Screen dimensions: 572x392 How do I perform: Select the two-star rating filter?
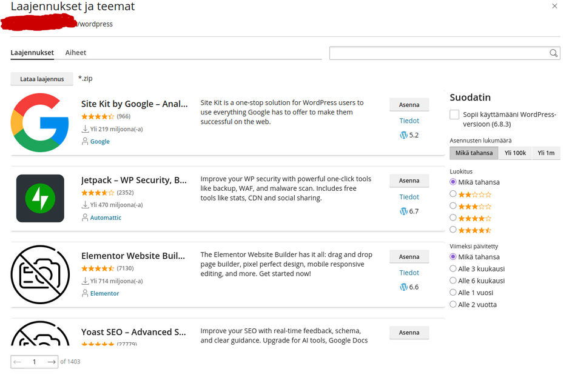point(453,194)
